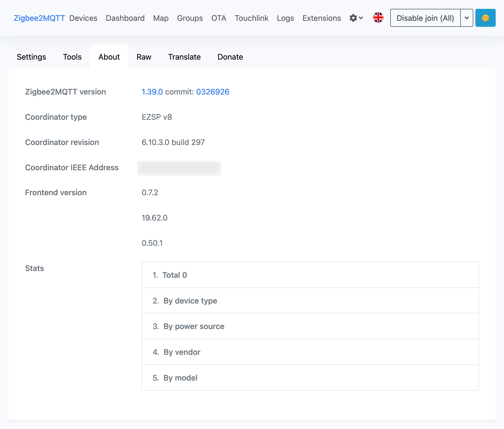The width and height of the screenshot is (504, 429).
Task: Open the Logs page
Action: 285,18
